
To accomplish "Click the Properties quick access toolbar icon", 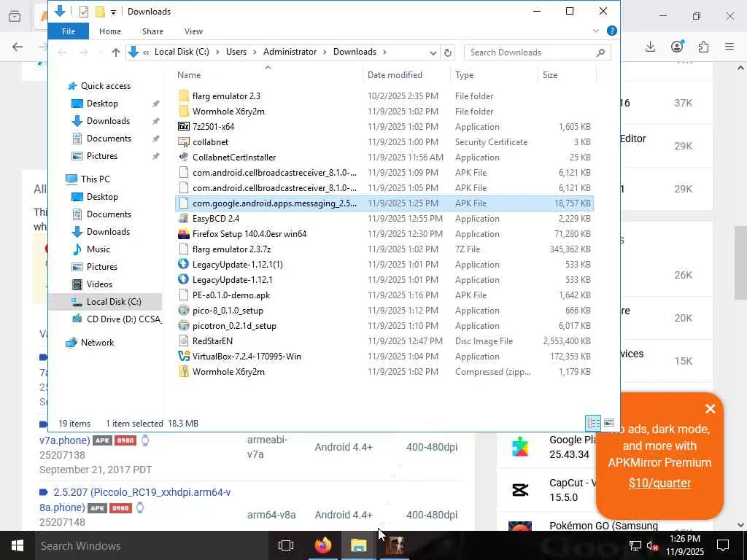I will [x=84, y=12].
